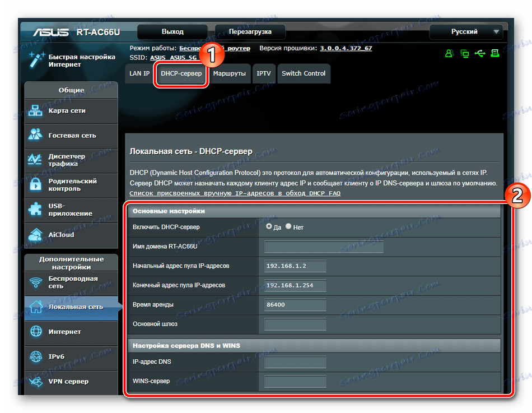Select VPN сервер label in the sidebar
The width and height of the screenshot is (532, 413).
[68, 382]
